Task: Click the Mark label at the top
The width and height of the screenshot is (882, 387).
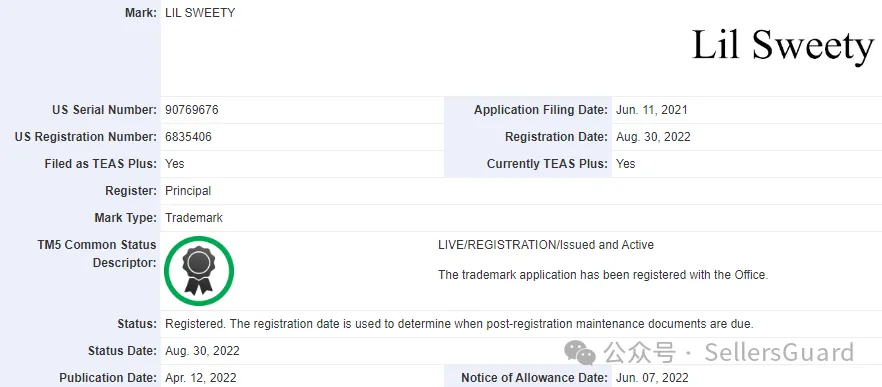Action: coord(141,13)
